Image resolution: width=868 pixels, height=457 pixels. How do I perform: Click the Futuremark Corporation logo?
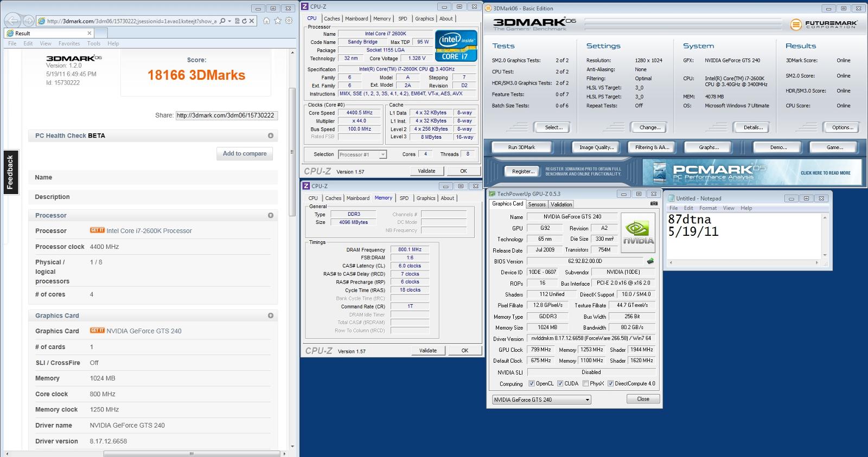tap(824, 24)
